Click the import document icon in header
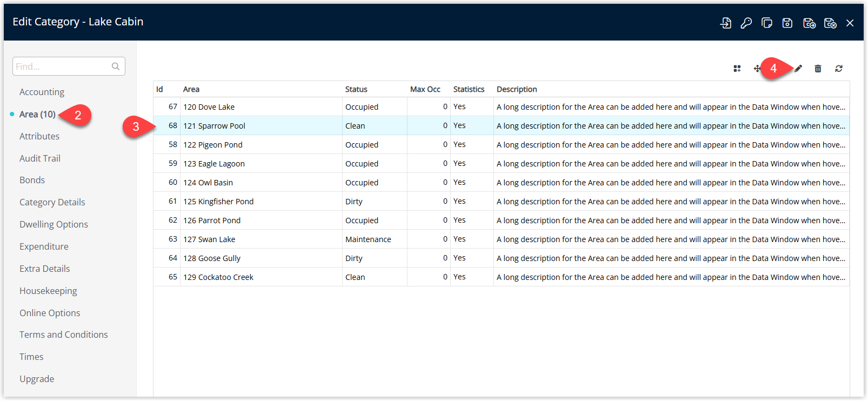Viewport: 868px width, 401px height. pos(725,23)
